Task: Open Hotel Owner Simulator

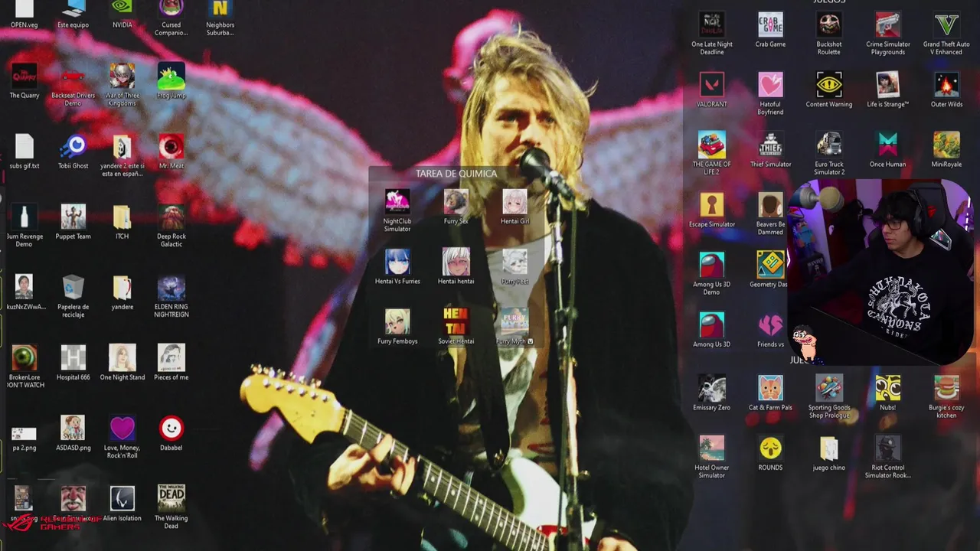Action: tap(711, 448)
